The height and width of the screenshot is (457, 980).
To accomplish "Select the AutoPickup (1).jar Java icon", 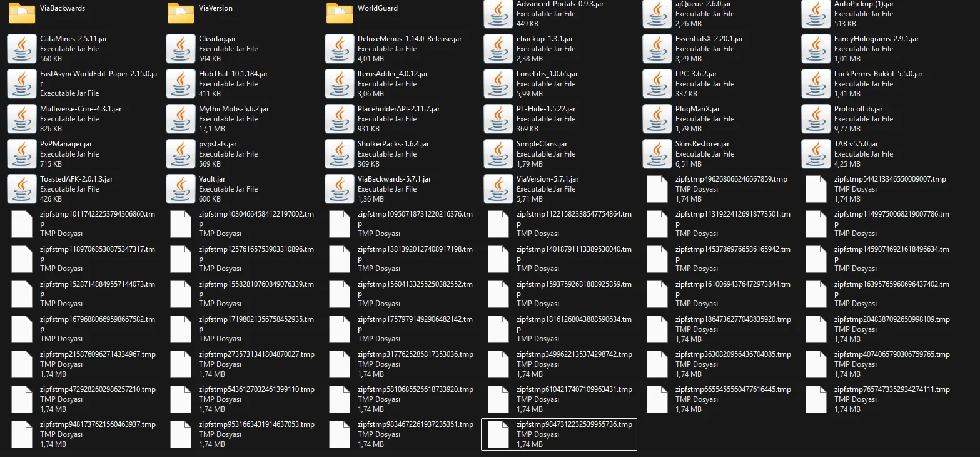I will point(816,14).
